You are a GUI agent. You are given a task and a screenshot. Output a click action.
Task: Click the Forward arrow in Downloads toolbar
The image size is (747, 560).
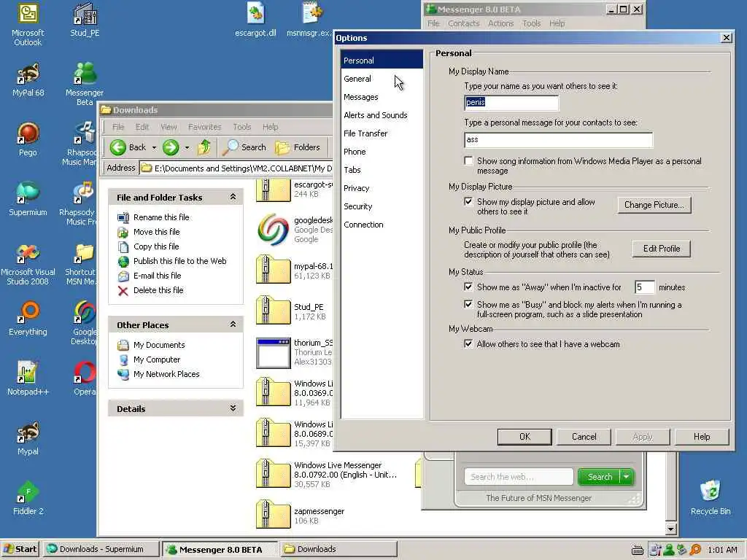coord(171,147)
